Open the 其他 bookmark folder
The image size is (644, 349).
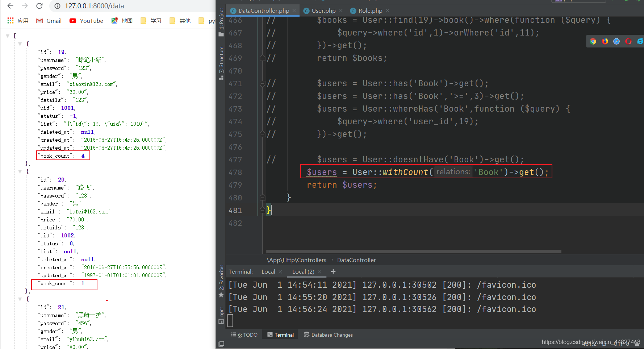coord(180,21)
